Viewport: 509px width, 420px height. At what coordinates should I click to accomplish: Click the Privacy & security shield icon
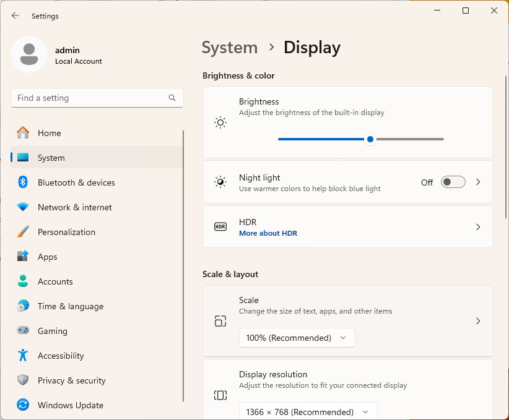point(23,380)
